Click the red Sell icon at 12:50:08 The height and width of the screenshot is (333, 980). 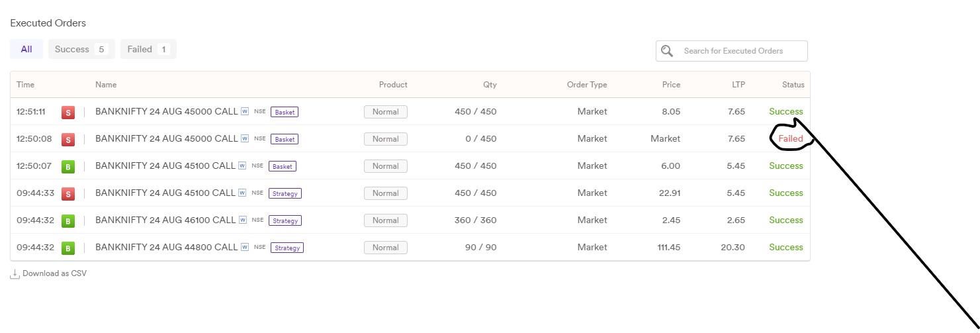(x=68, y=140)
